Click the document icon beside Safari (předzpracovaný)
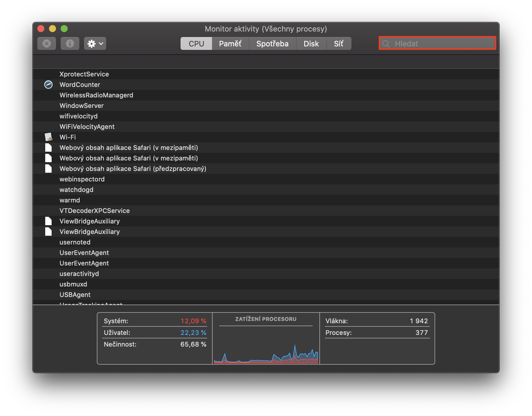Screen dimensions: 532x416 [48, 169]
